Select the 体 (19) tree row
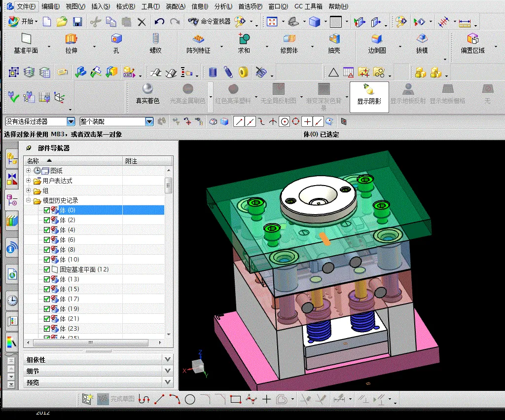The width and height of the screenshot is (505, 420). pyautogui.click(x=94, y=309)
